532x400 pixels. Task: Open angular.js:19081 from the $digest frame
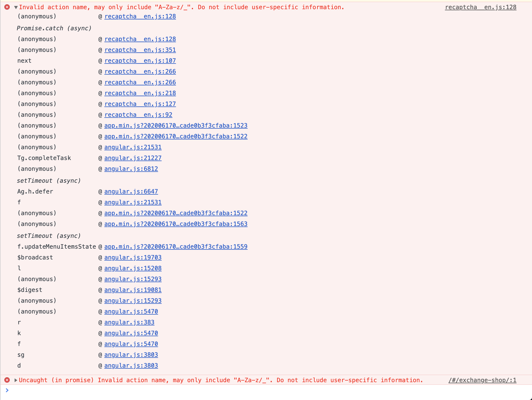click(x=133, y=290)
